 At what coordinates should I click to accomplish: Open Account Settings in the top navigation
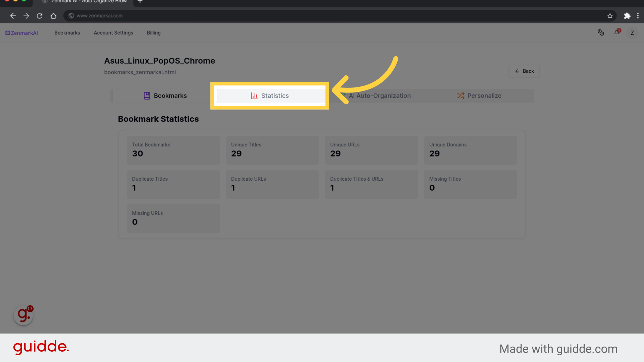(x=113, y=33)
